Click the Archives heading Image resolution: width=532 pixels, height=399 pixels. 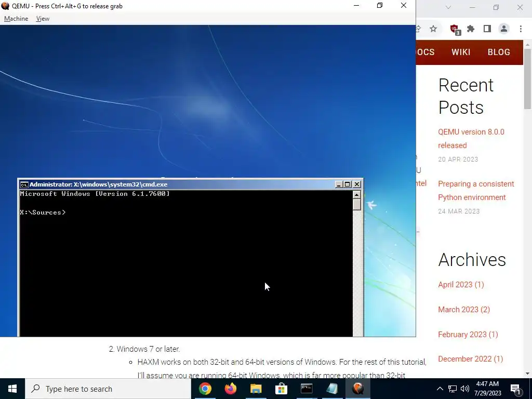(x=472, y=260)
